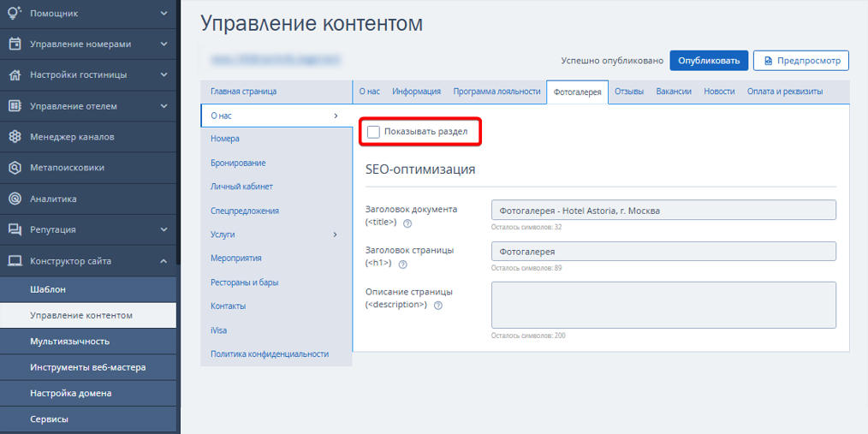The width and height of the screenshot is (868, 434).
Task: Click the Предпросмотр button
Action: pyautogui.click(x=801, y=61)
